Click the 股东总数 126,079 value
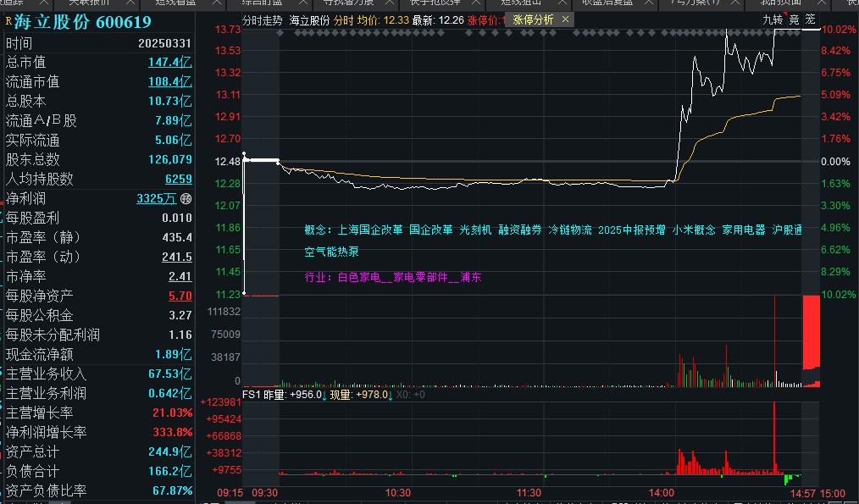This screenshot has width=859, height=504. 169,159
